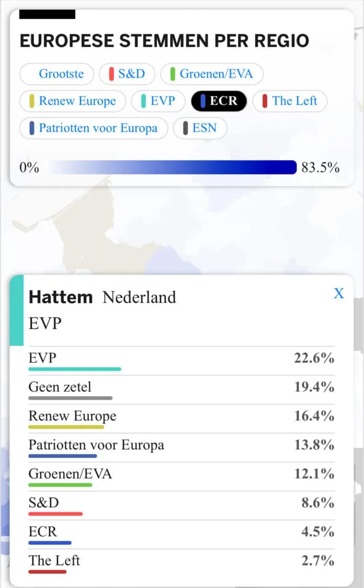
Task: Click the Groenen/EVA 12.1% result row
Action: tap(181, 475)
